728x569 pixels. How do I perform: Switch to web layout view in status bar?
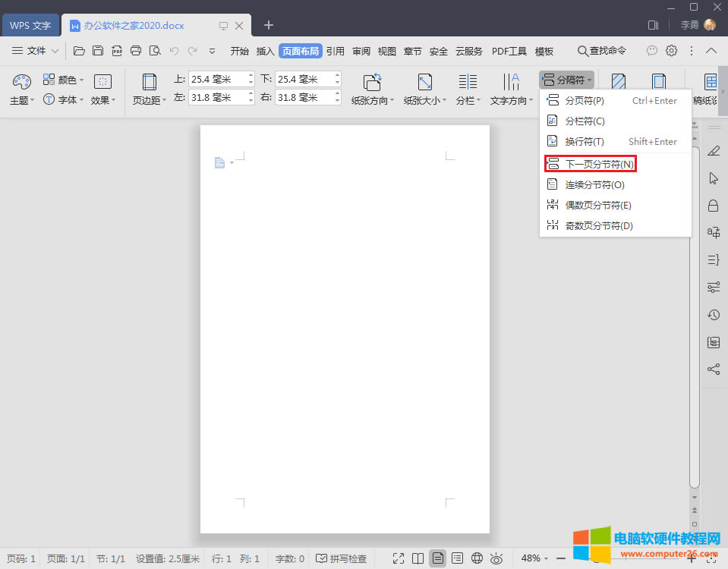[477, 558]
